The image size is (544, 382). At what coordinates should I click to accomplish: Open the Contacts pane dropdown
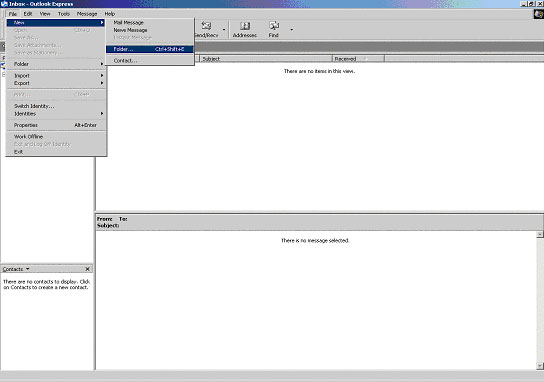[x=27, y=269]
